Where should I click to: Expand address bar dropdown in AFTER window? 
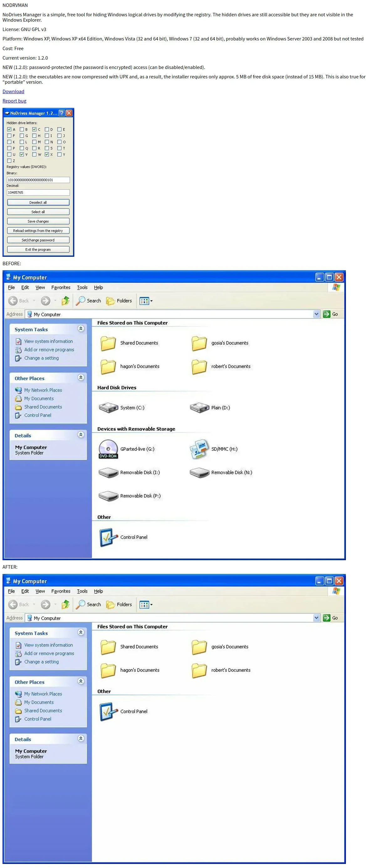[316, 618]
